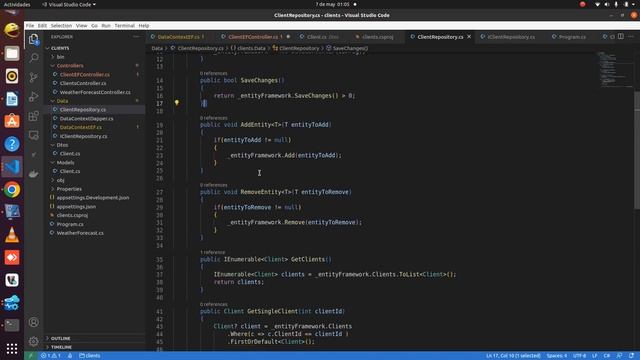Open the Testing checkmark view
The image size is (640, 360).
(34, 155)
